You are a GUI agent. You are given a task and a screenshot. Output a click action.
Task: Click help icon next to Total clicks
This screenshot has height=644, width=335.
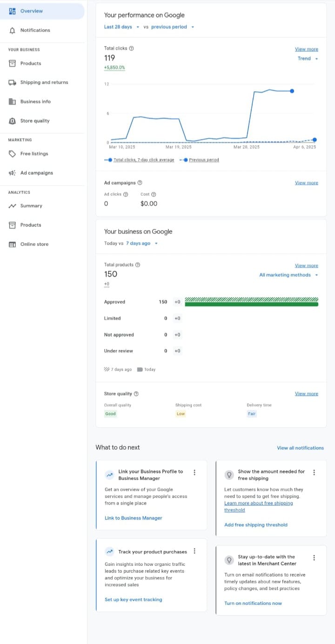click(132, 48)
